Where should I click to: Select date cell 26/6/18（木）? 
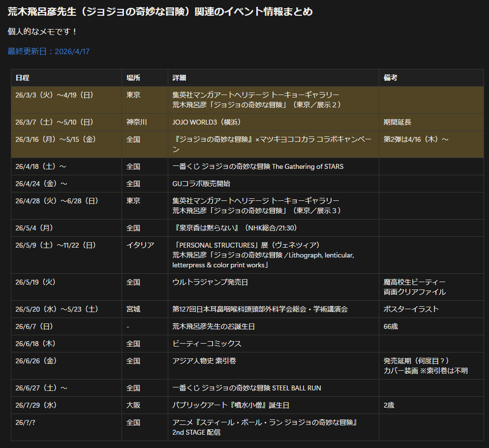66,344
